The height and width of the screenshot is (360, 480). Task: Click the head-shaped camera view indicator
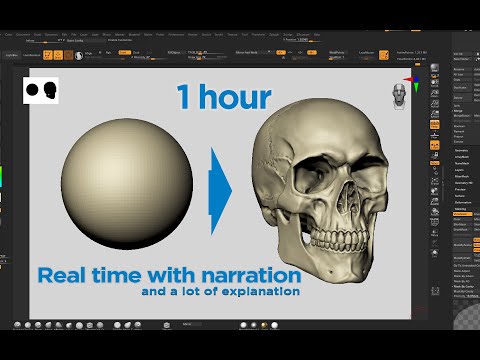point(399,97)
